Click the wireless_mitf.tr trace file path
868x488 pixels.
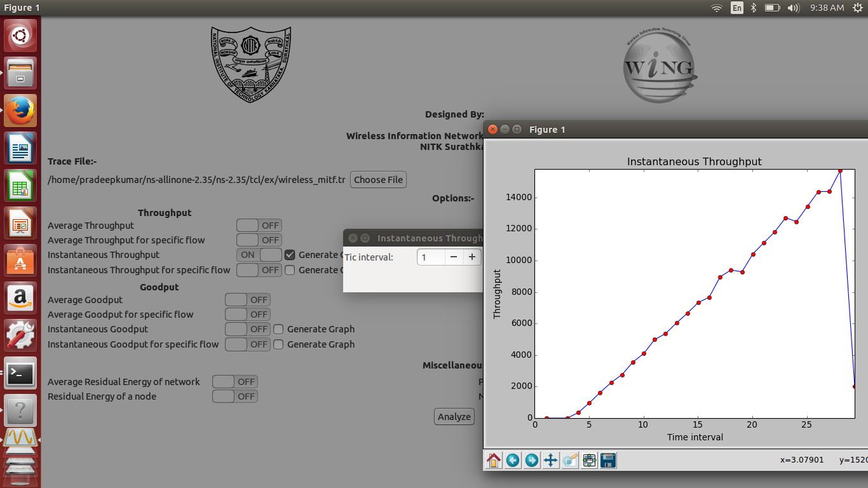pos(196,180)
